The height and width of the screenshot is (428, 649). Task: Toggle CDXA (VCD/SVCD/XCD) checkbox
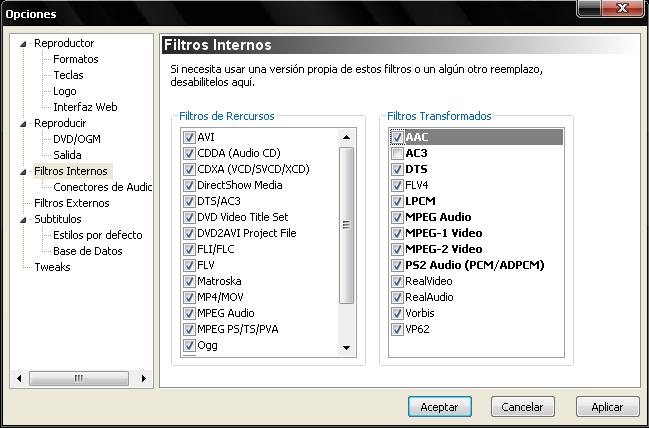click(189, 169)
